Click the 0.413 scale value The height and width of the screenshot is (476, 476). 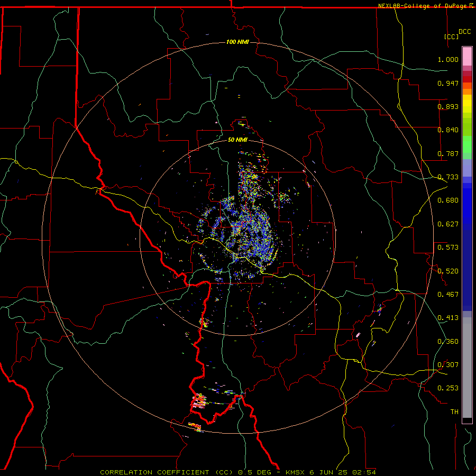coord(448,318)
